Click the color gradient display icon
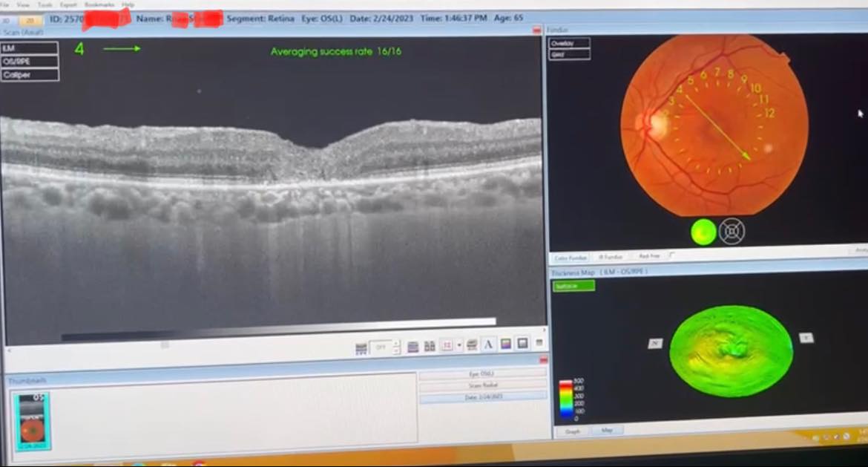This screenshot has height=467, width=868. coord(505,344)
